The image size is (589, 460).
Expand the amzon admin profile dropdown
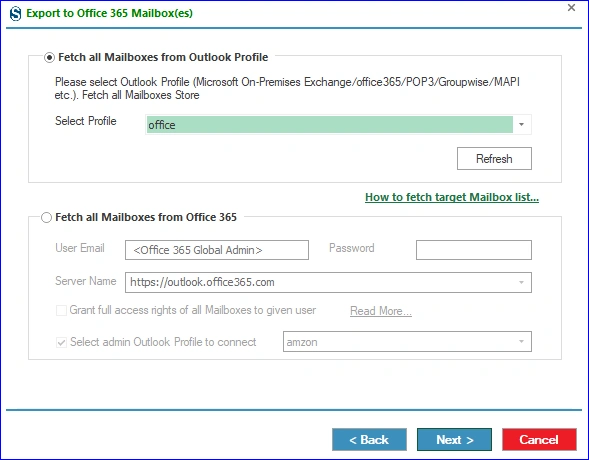(521, 341)
